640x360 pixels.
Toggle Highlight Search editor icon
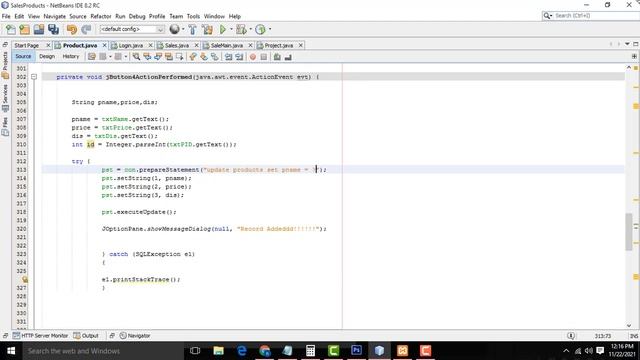169,57
